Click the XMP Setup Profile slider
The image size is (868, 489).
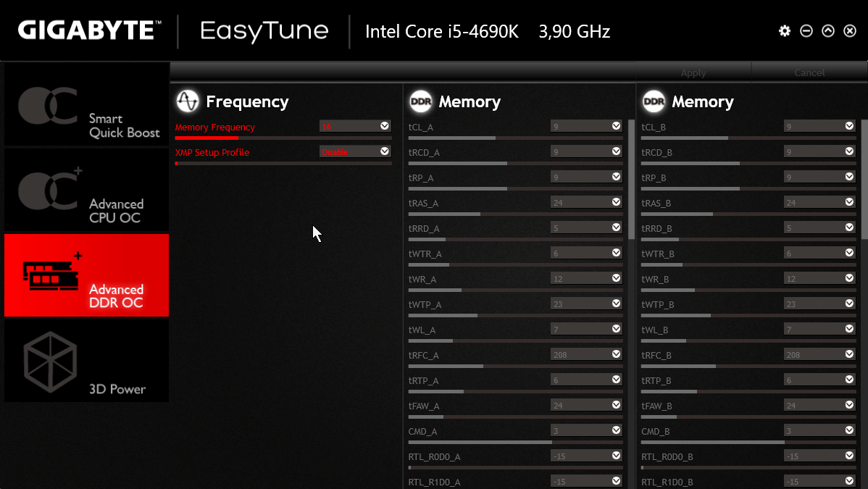click(x=283, y=164)
